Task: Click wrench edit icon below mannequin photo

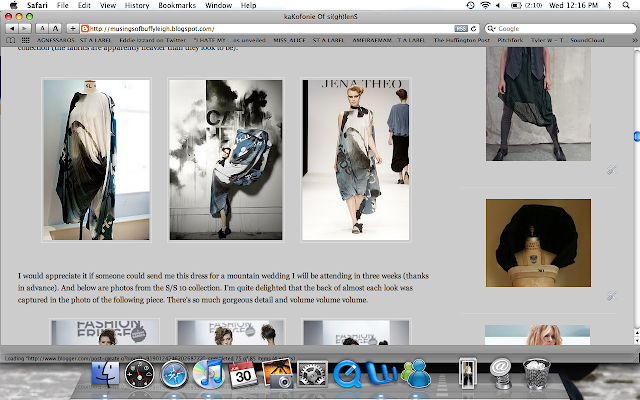Action: 611,296
